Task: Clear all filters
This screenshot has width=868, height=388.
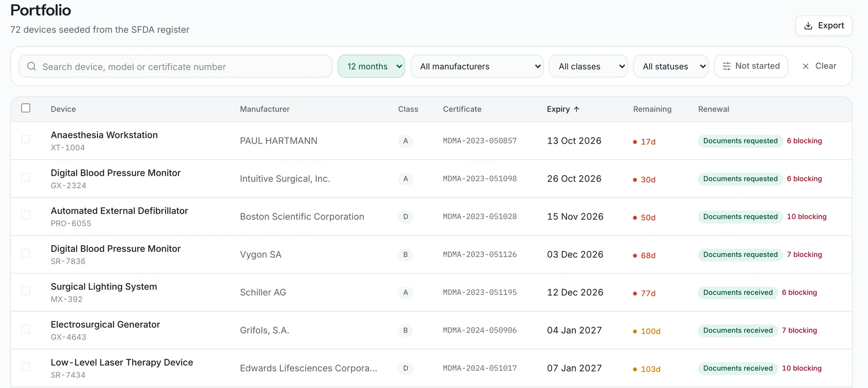Action: tap(819, 66)
